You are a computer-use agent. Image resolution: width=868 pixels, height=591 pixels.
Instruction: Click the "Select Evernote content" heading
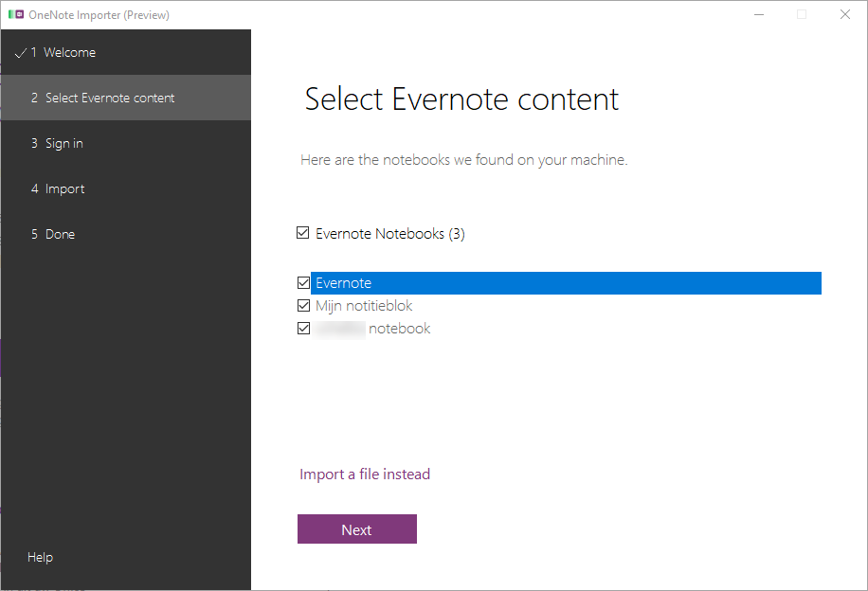tap(461, 98)
